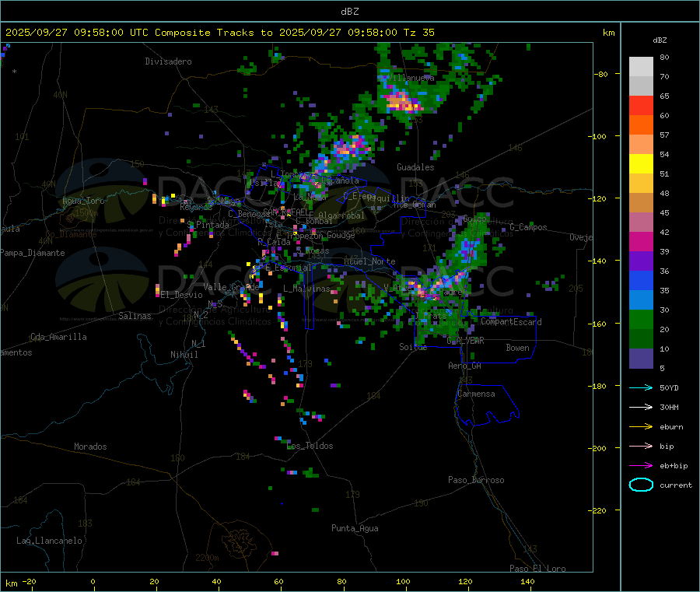Click the 100 km x-axis tick label
Image resolution: width=700 pixels, height=592 pixels.
[x=403, y=581]
